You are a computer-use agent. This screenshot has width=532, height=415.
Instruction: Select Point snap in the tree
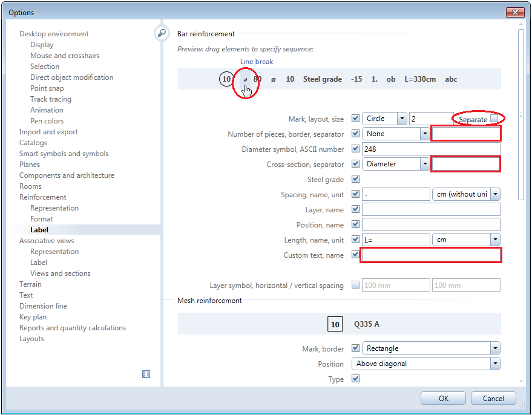click(x=47, y=88)
